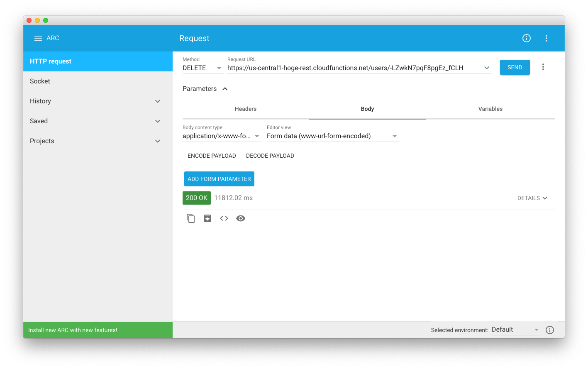
Task: Expand the History section
Action: pyautogui.click(x=98, y=101)
